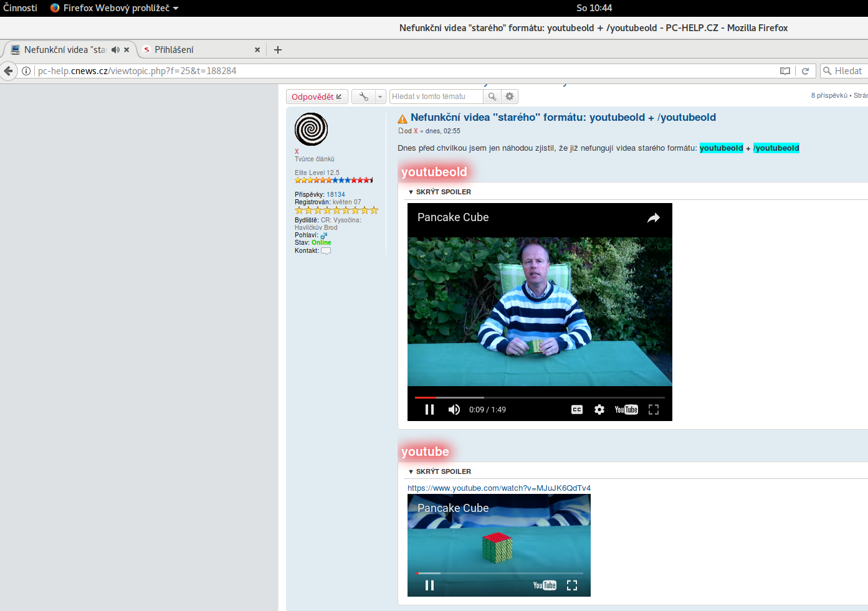
Task: Open the YouTube watch URL link
Action: point(498,488)
